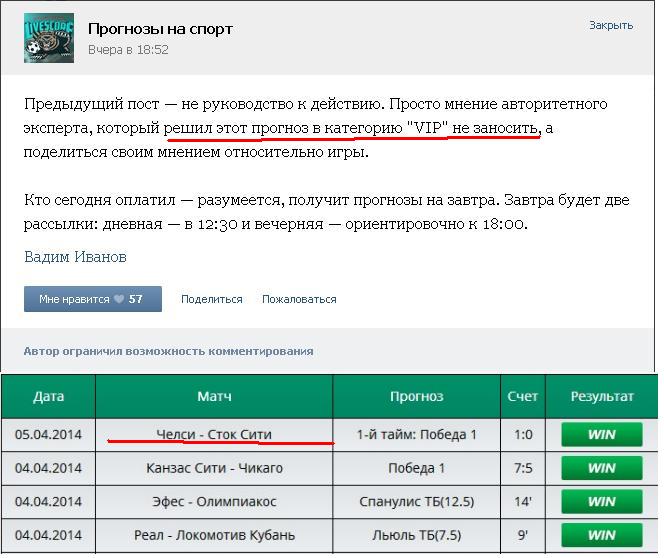Screen dimensions: 664x558
Task: Click prediction 'Победа 1' for Канзас Сити
Action: 417,468
